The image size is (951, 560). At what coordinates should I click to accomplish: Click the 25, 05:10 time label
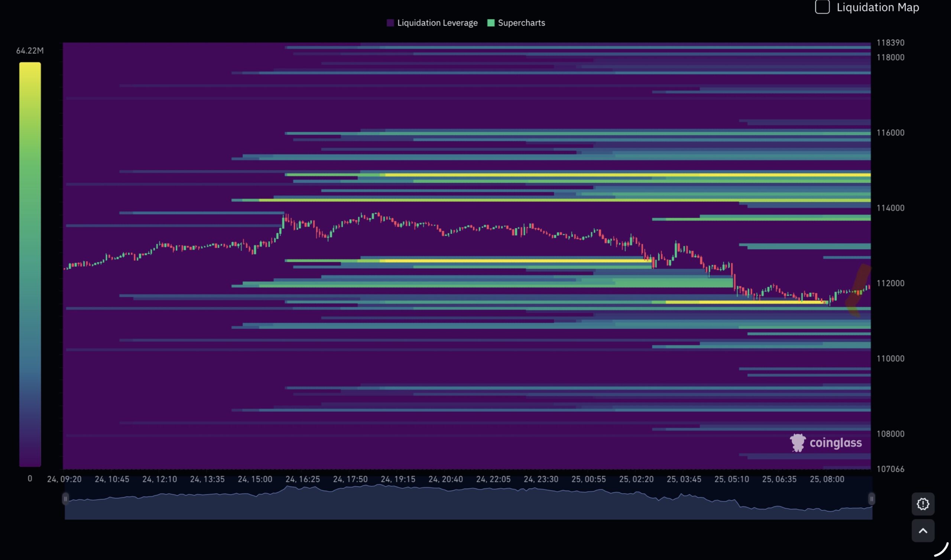click(732, 479)
